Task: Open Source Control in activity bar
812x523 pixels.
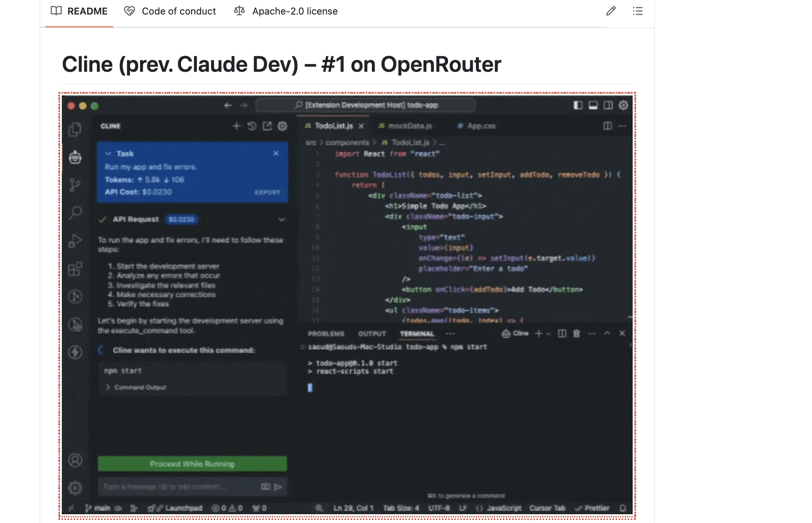Action: pos(75,185)
